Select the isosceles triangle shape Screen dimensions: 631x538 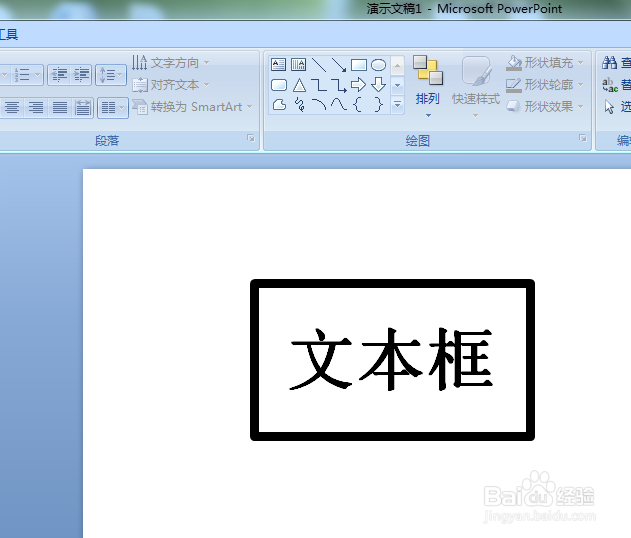(x=299, y=85)
